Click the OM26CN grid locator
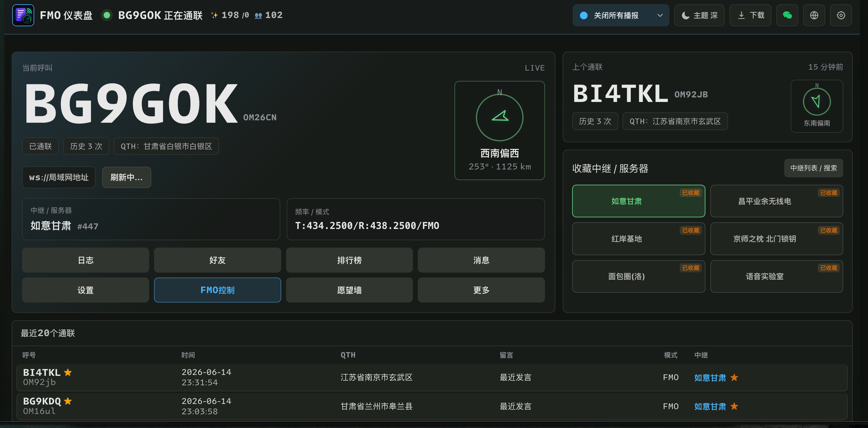Image resolution: width=868 pixels, height=428 pixels. (260, 117)
